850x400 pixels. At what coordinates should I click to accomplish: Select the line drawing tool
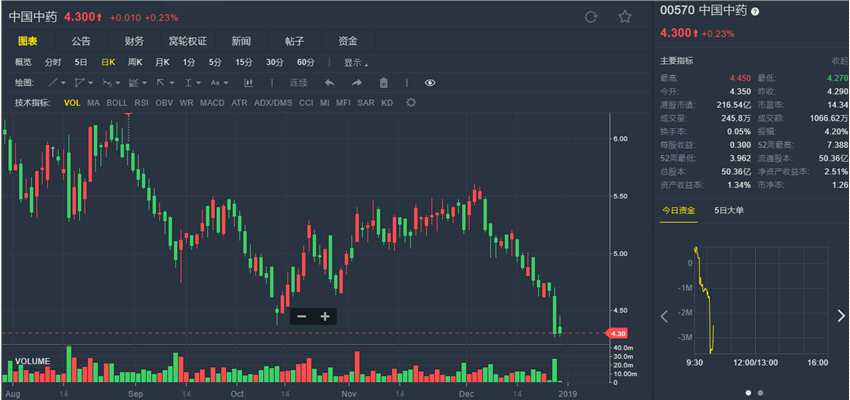click(53, 83)
